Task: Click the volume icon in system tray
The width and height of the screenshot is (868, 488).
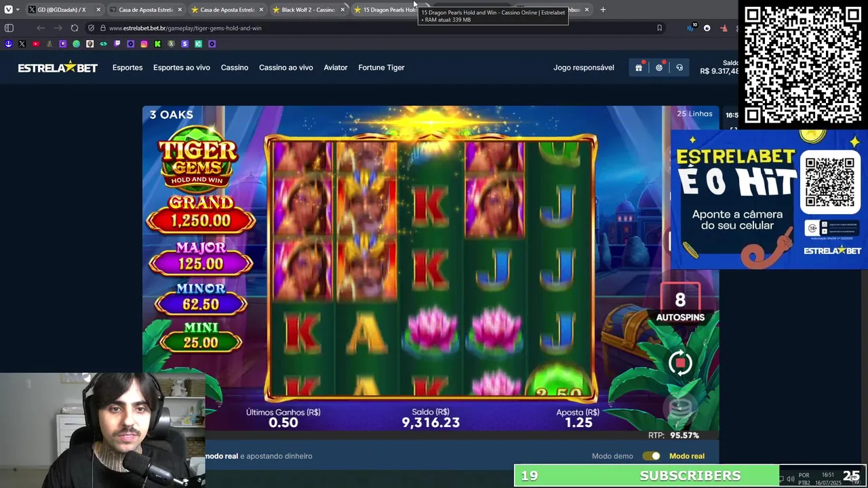Action: pyautogui.click(x=791, y=479)
